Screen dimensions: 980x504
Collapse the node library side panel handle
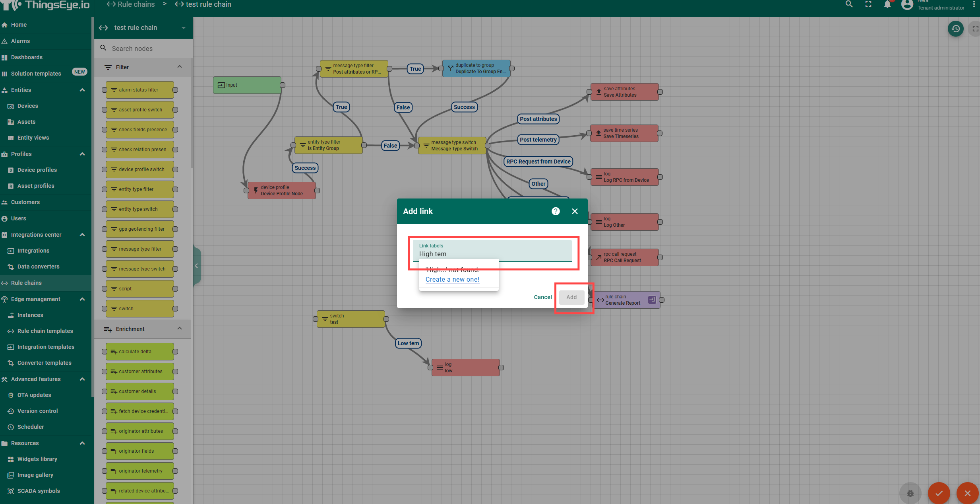click(196, 266)
